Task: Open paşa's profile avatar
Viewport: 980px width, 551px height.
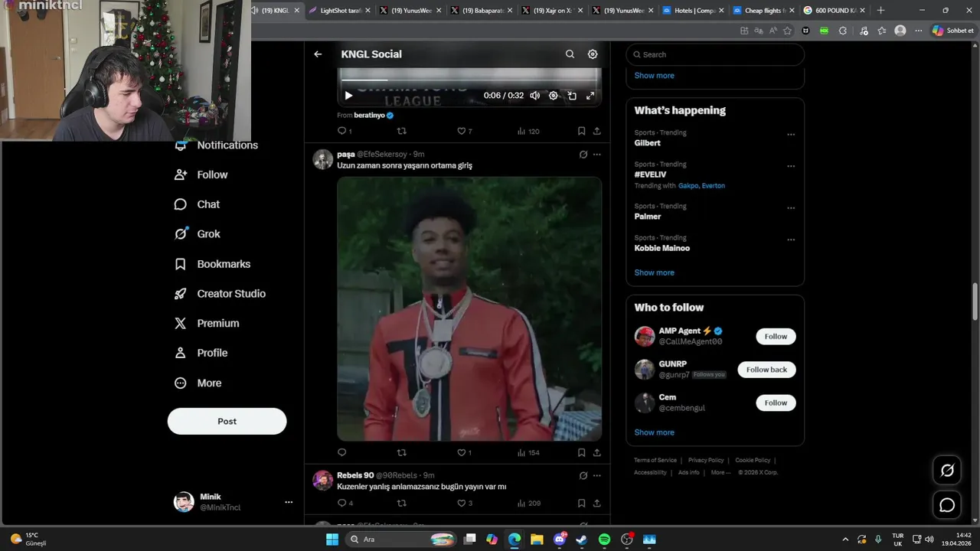Action: tap(323, 159)
